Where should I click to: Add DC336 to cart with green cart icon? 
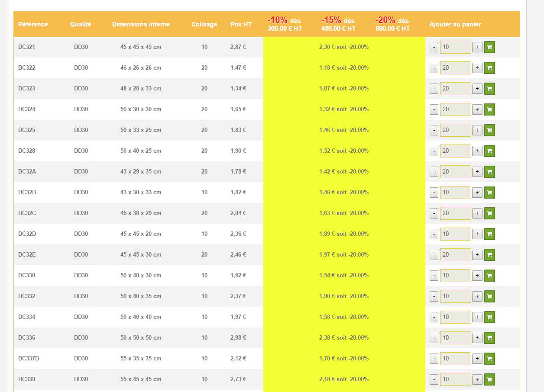489,338
